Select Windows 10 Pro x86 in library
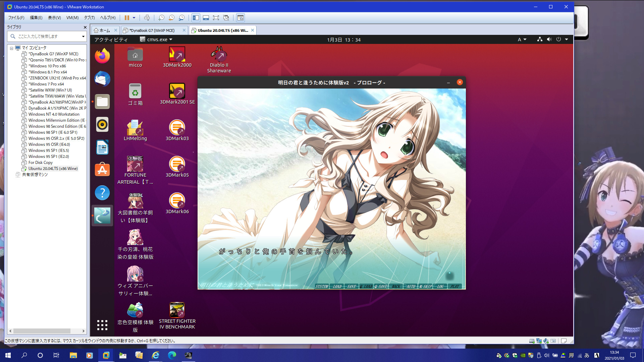Image resolution: width=644 pixels, height=362 pixels. click(x=47, y=66)
